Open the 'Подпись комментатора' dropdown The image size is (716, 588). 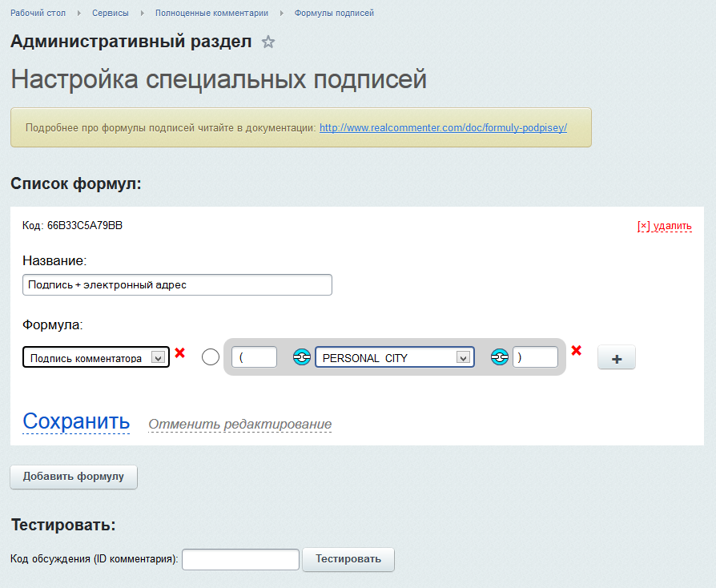[x=95, y=357]
